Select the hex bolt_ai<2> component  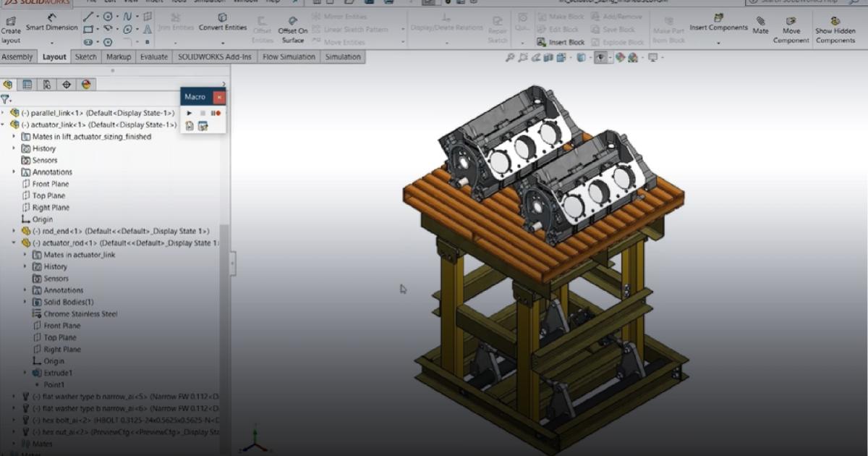121,420
